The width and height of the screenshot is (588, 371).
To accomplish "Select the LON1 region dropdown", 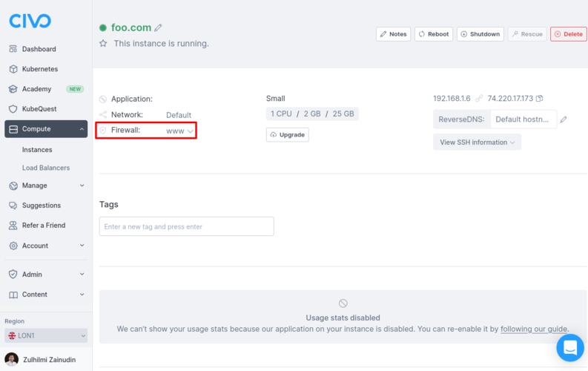I will (x=46, y=336).
